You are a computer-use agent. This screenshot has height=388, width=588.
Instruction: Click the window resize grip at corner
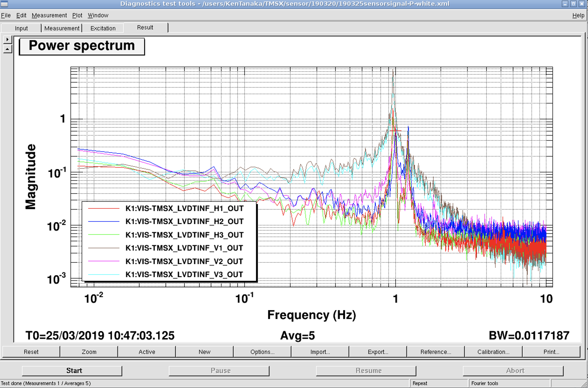584,385
